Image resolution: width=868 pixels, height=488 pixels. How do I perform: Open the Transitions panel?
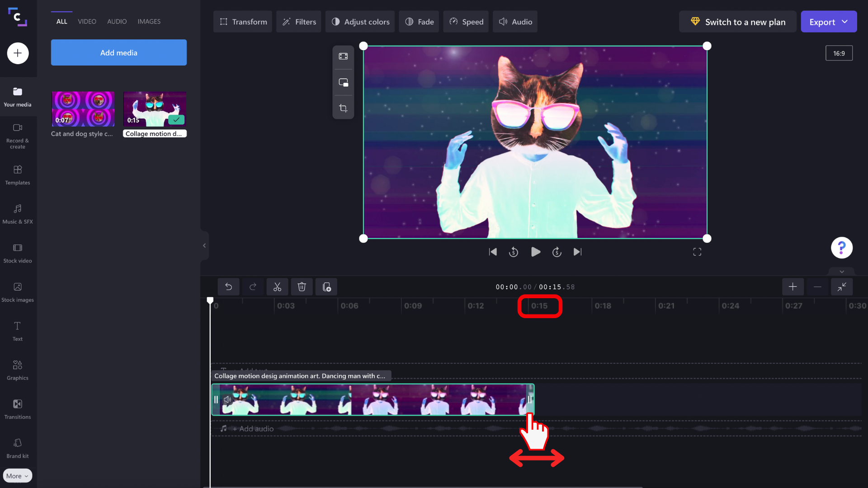[x=18, y=409]
